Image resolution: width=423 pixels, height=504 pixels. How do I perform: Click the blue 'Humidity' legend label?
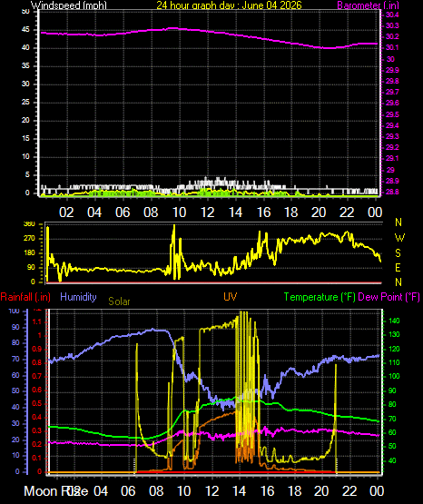[78, 296]
